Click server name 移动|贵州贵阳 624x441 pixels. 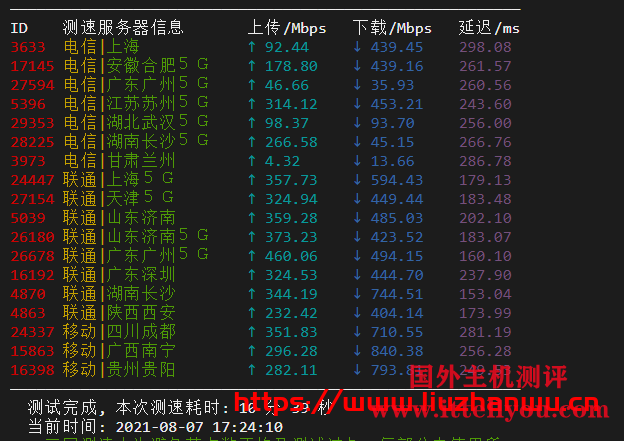click(119, 370)
